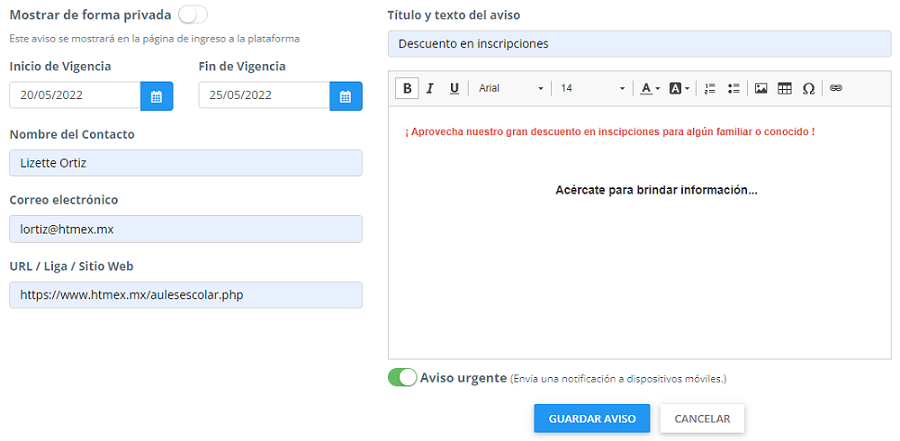900x441 pixels.
Task: Expand the font size 14 dropdown
Action: [592, 88]
